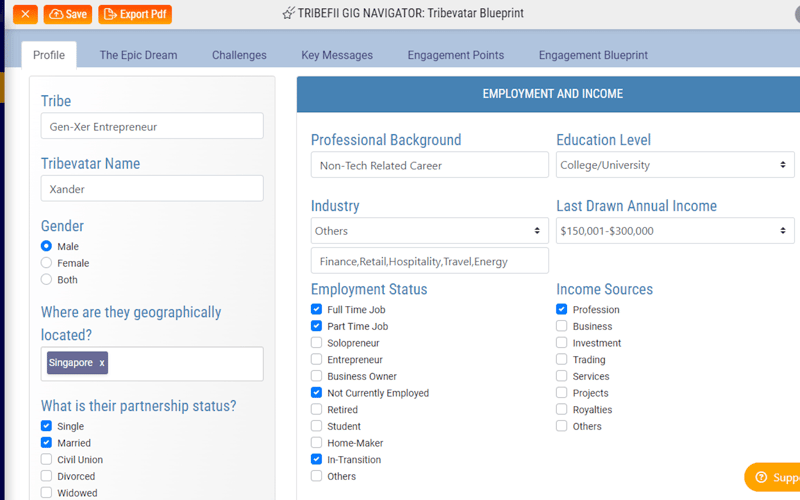Screen dimensions: 800x500
Task: Uncheck the Married partnership checkbox
Action: (46, 442)
